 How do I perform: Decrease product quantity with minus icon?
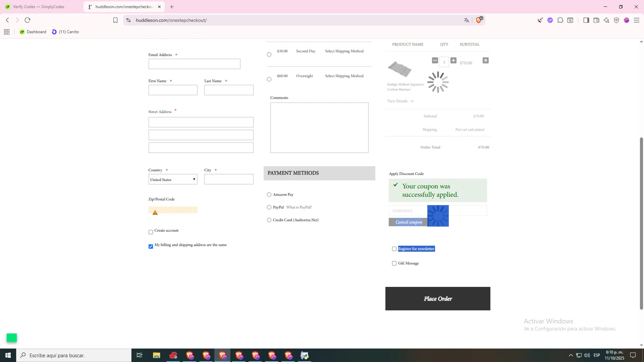click(x=435, y=60)
